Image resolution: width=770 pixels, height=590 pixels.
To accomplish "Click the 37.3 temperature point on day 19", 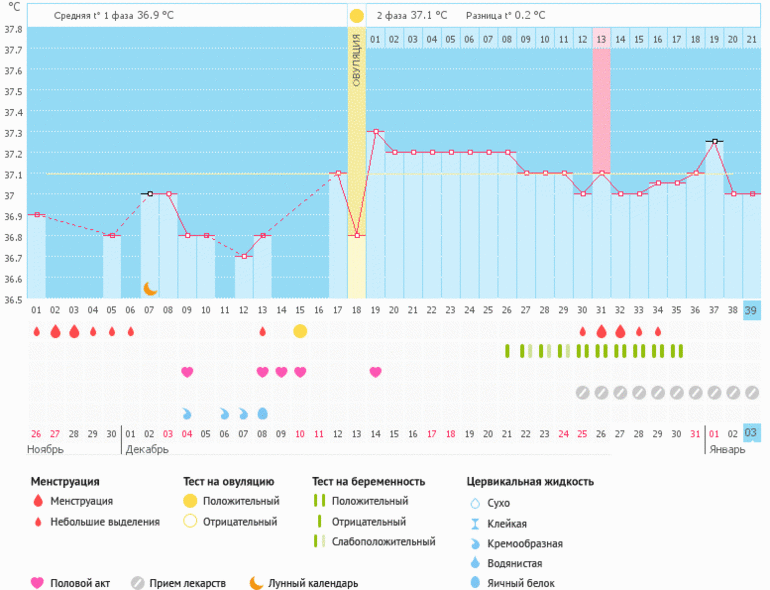I will coord(376,131).
